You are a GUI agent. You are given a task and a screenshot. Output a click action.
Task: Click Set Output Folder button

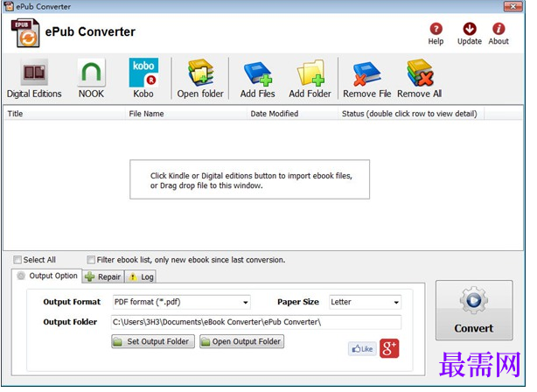(x=153, y=341)
